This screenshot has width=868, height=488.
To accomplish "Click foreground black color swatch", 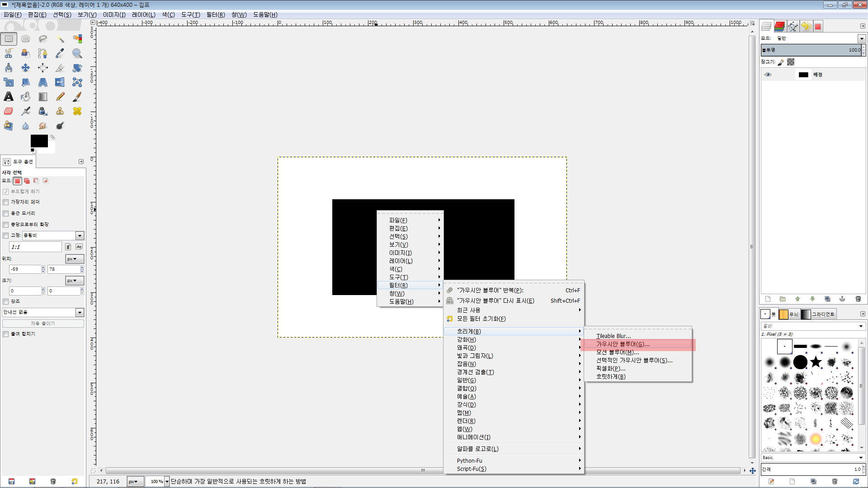I will 39,141.
